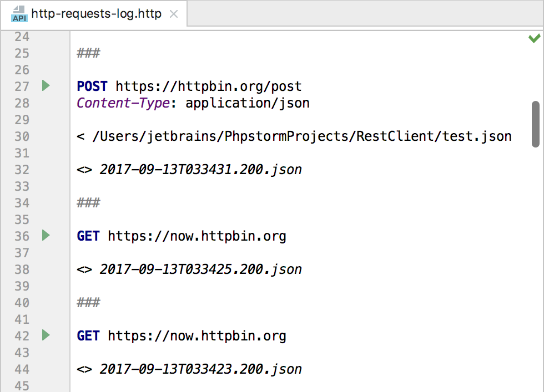Place cursor on the Content-Type header name
The height and width of the screenshot is (392, 544).
123,103
